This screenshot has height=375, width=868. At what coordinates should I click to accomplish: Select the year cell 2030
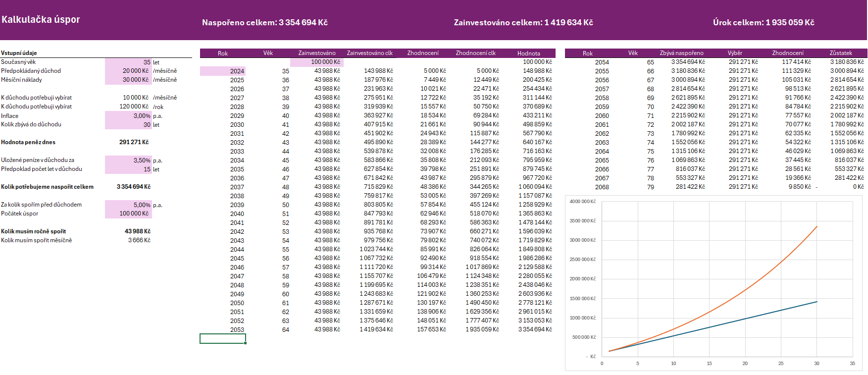coord(237,125)
